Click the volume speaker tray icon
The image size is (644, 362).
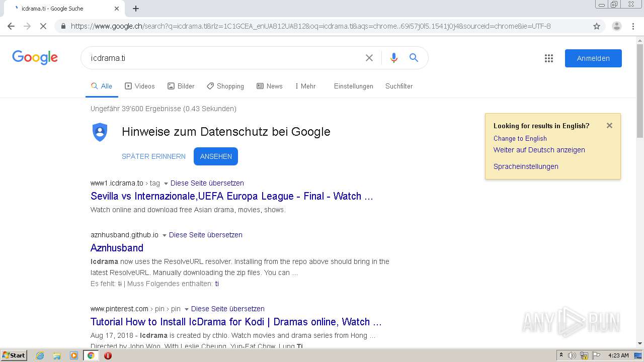(572, 355)
